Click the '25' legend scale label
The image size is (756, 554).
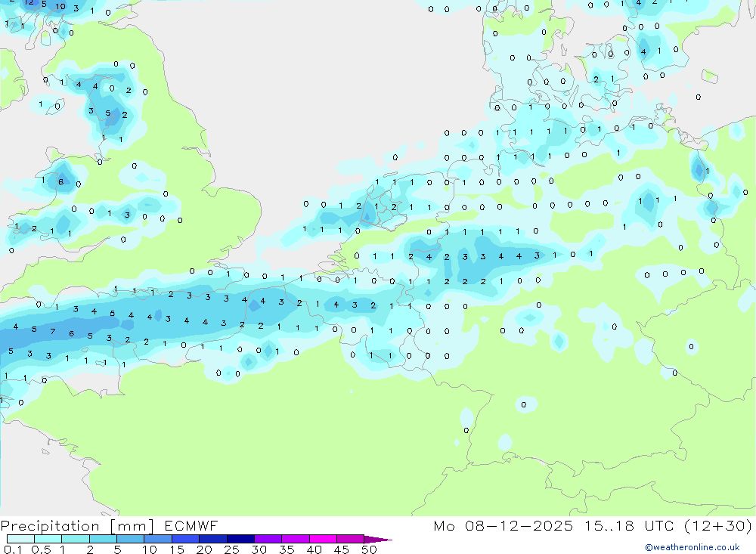point(231,549)
